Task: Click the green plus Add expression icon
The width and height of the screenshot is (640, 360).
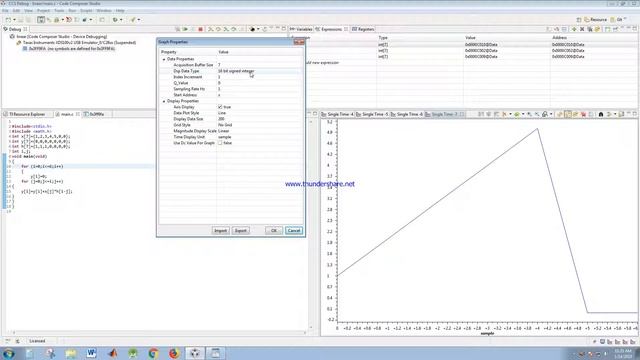Action: [574, 29]
